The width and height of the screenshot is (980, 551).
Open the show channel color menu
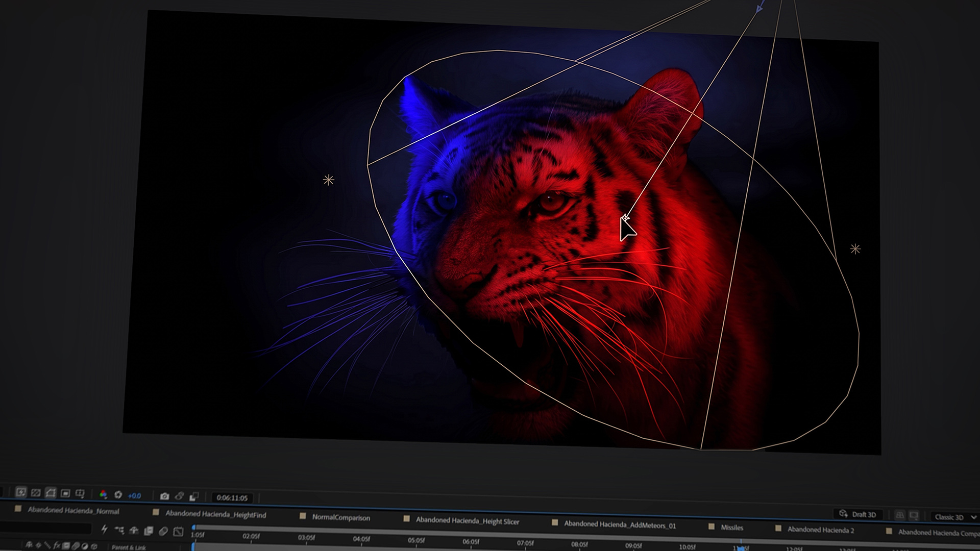point(103,494)
